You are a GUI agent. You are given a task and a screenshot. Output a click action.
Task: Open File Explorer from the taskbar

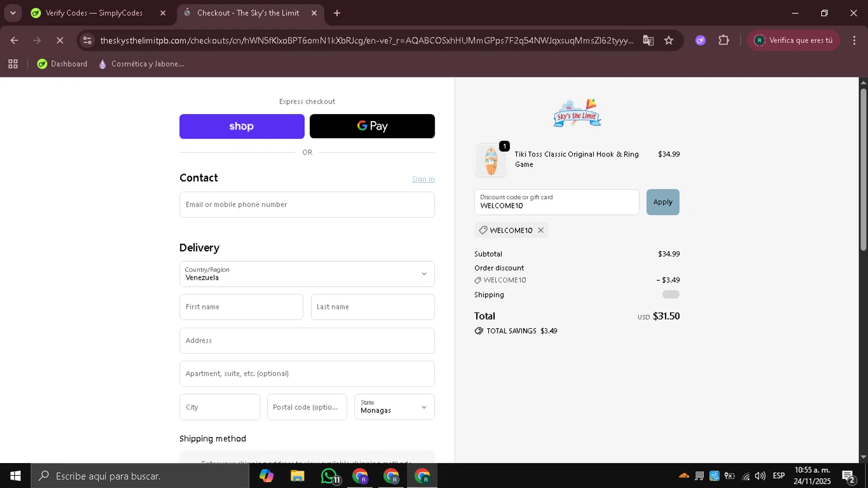click(297, 476)
